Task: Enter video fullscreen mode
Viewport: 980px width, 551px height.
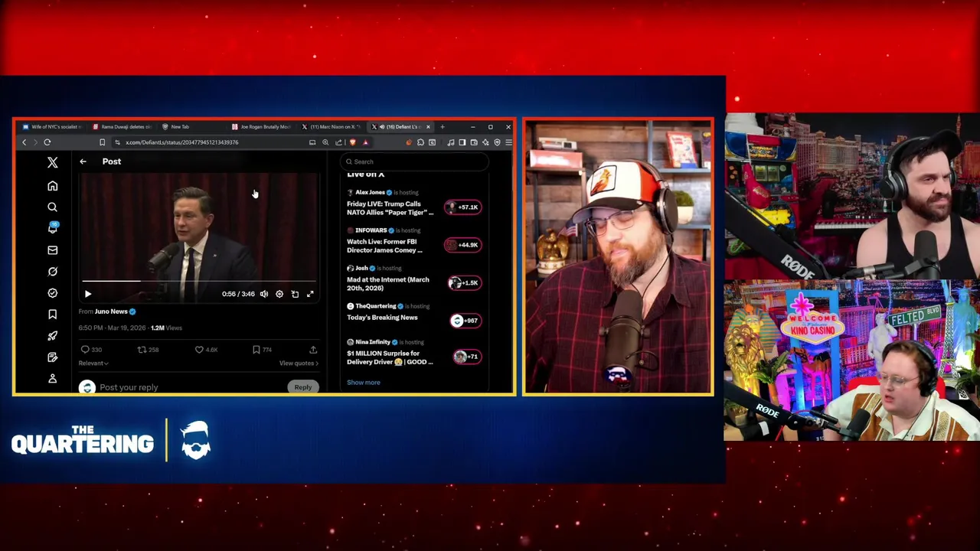Action: coord(310,294)
